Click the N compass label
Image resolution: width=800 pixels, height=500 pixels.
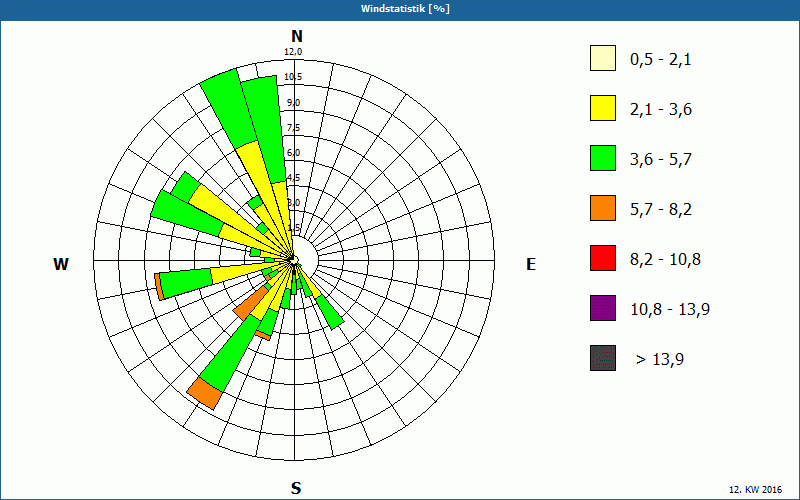tap(296, 36)
